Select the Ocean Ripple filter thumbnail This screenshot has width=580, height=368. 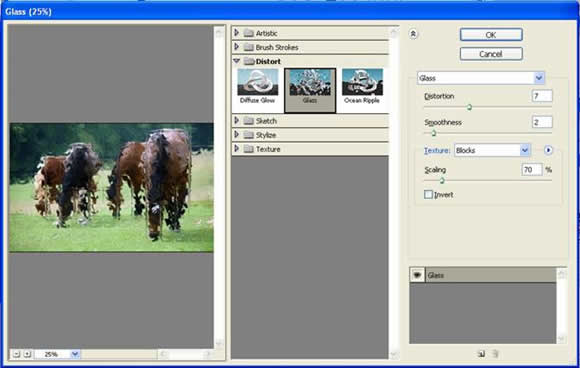point(362,87)
